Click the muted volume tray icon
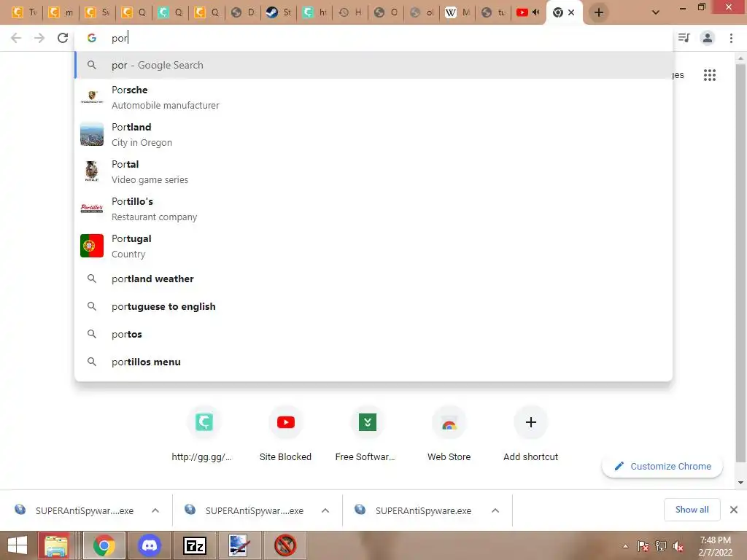The height and width of the screenshot is (560, 747). pos(678,546)
